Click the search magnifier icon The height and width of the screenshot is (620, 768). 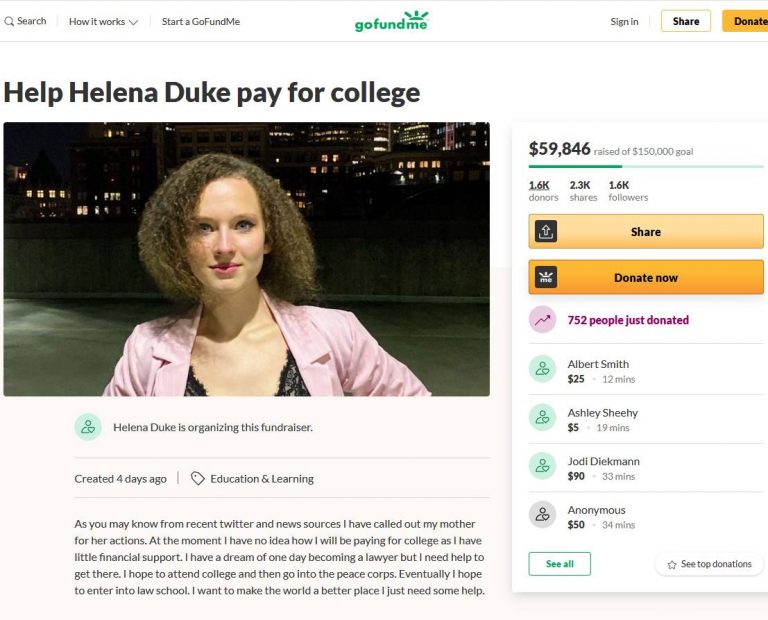click(9, 21)
